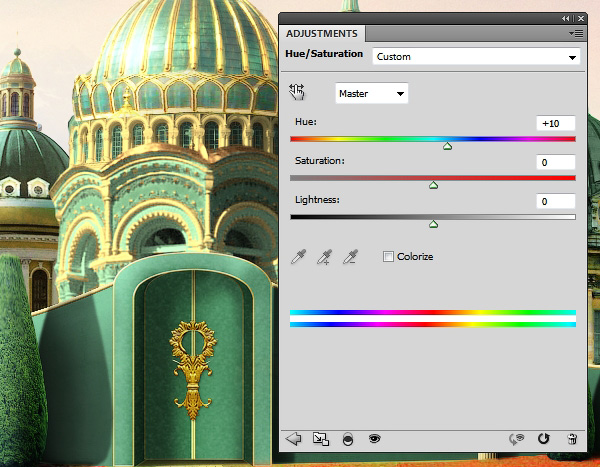Switch panel to expanded view icon
The image size is (600, 467).
320,438
